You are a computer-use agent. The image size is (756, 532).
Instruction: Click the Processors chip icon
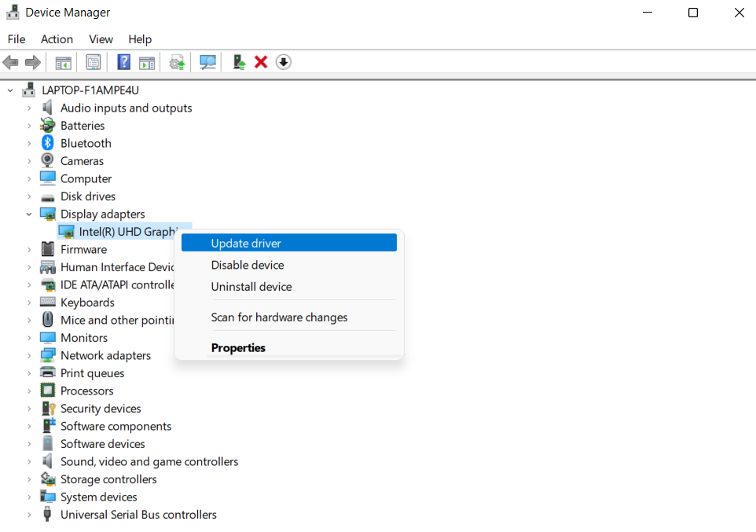tap(47, 390)
